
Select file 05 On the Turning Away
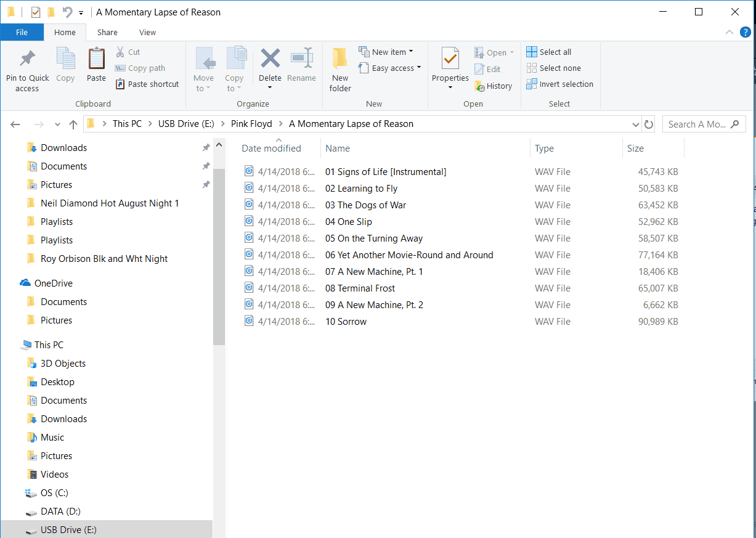point(374,238)
